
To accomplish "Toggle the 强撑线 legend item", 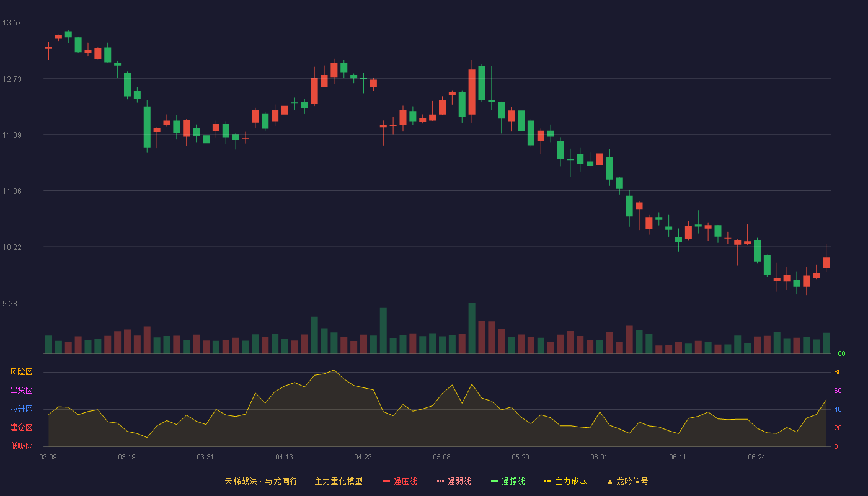I will (508, 481).
